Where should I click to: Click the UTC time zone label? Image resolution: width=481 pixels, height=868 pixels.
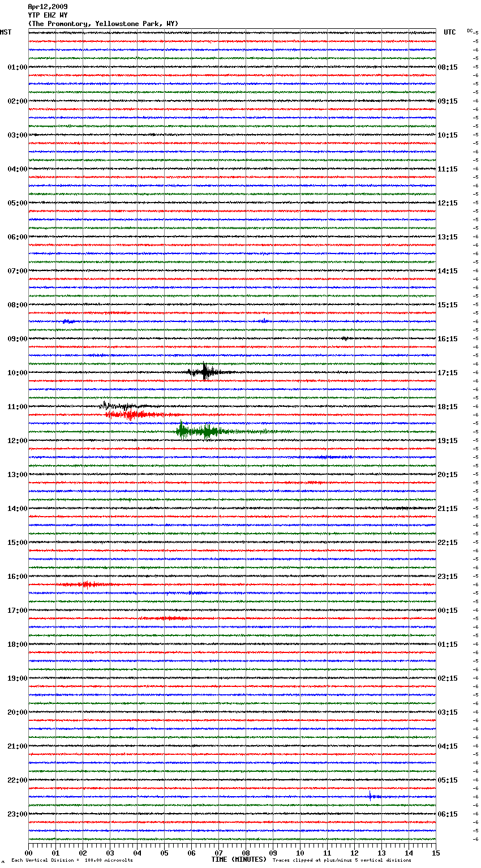pos(449,32)
